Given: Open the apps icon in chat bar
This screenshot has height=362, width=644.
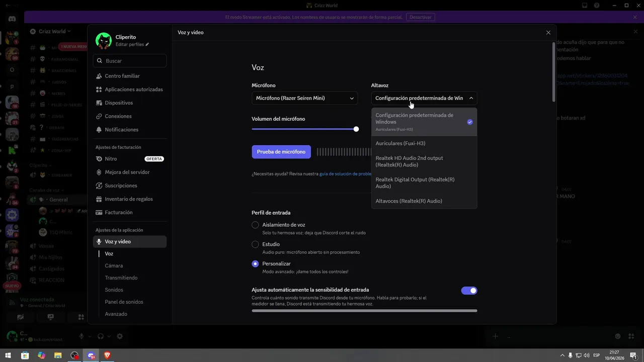Looking at the screenshot, I should click(x=631, y=336).
